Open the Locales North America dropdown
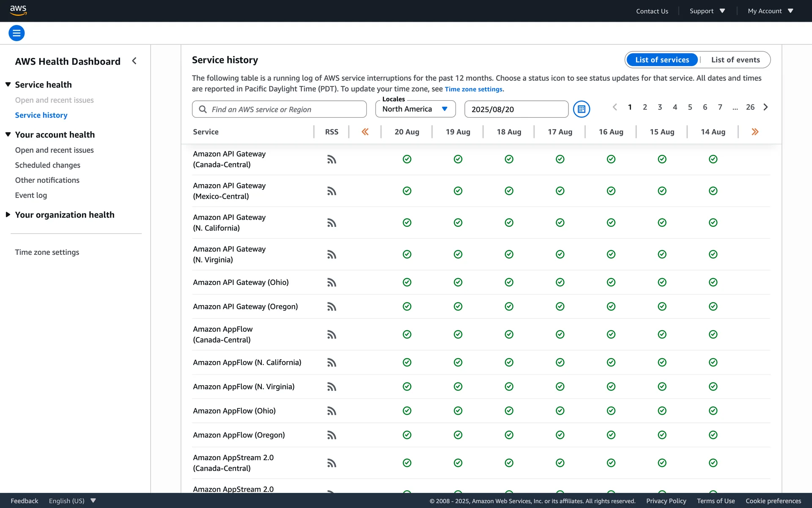Viewport: 812px width, 508px height. [415, 109]
